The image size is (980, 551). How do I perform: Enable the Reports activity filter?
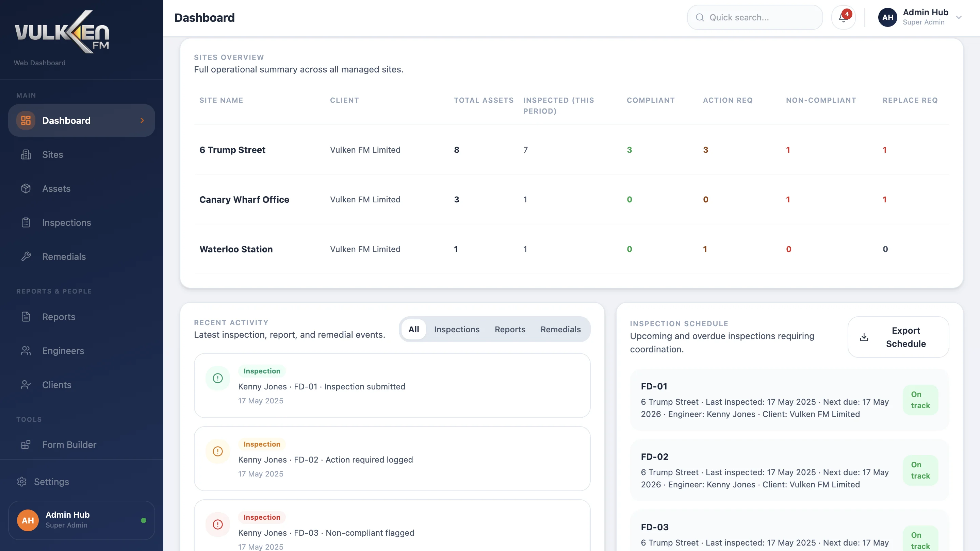click(x=510, y=329)
